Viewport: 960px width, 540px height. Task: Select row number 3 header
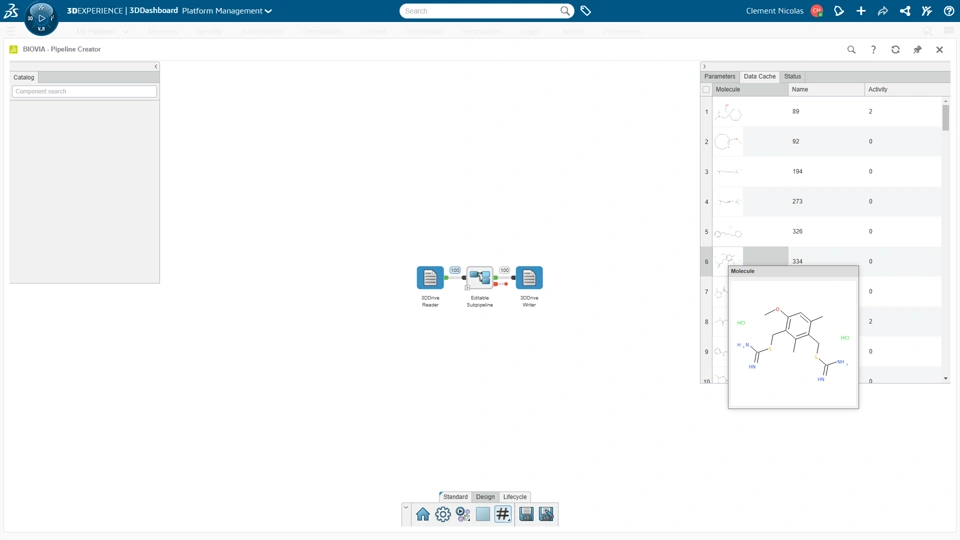[x=707, y=171]
